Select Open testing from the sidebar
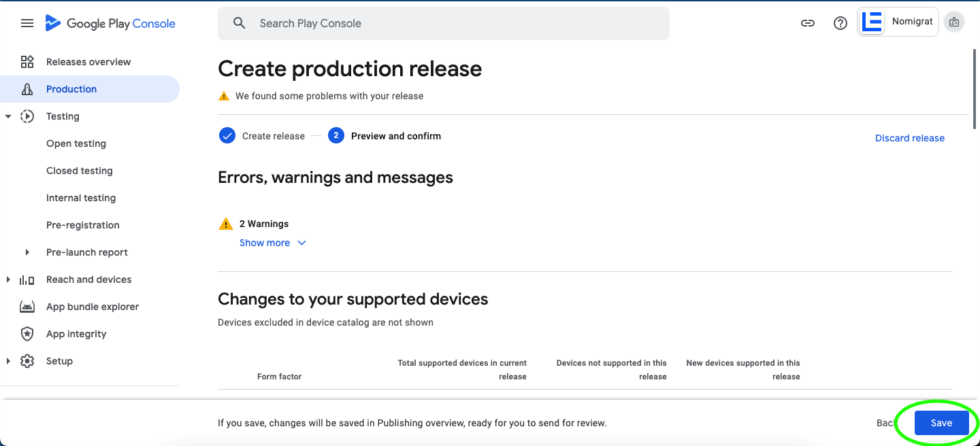Image resolution: width=980 pixels, height=446 pixels. click(76, 143)
